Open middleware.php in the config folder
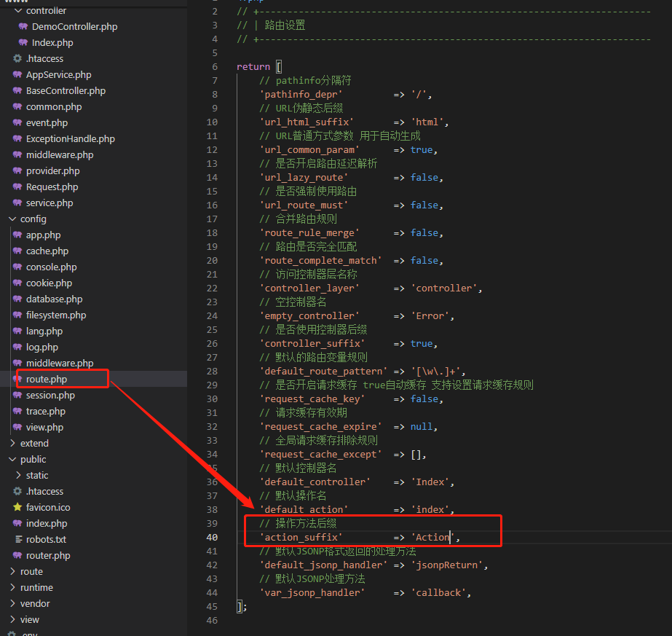 point(60,364)
